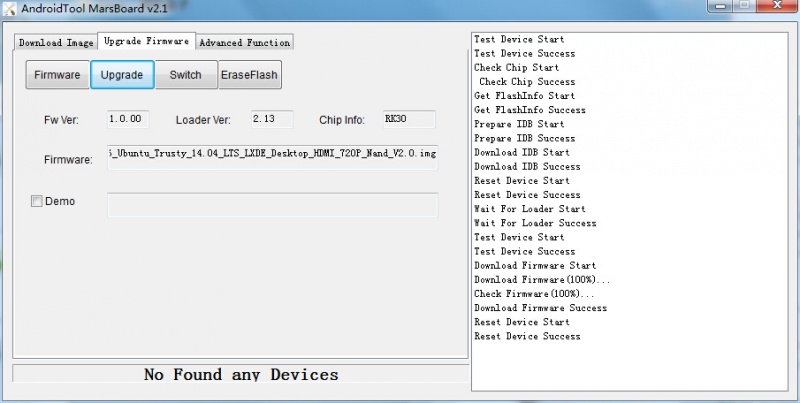Select the 'Download Firmware Start' log line
The height and width of the screenshot is (403, 800).
point(535,265)
